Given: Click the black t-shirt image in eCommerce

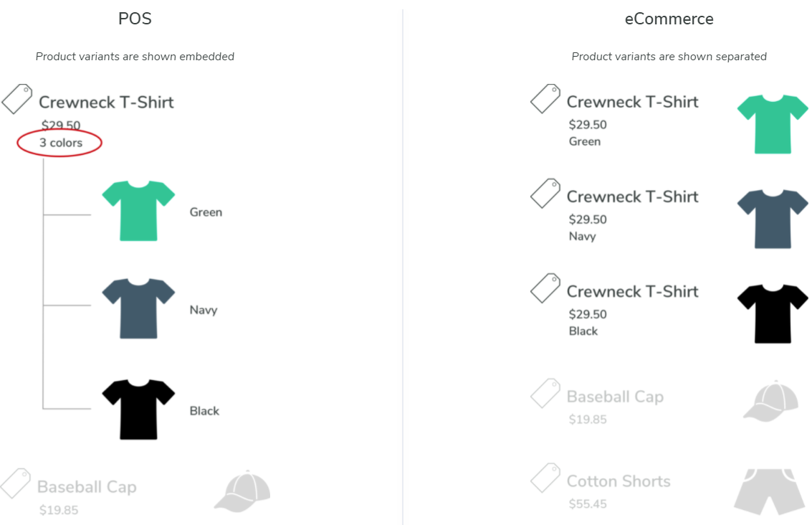Looking at the screenshot, I should click(773, 313).
